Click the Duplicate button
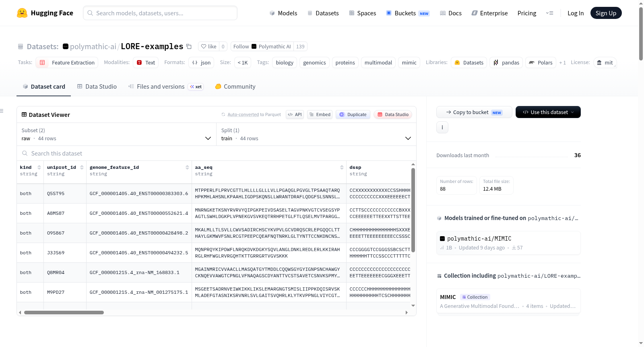The width and height of the screenshot is (644, 347). (x=353, y=114)
